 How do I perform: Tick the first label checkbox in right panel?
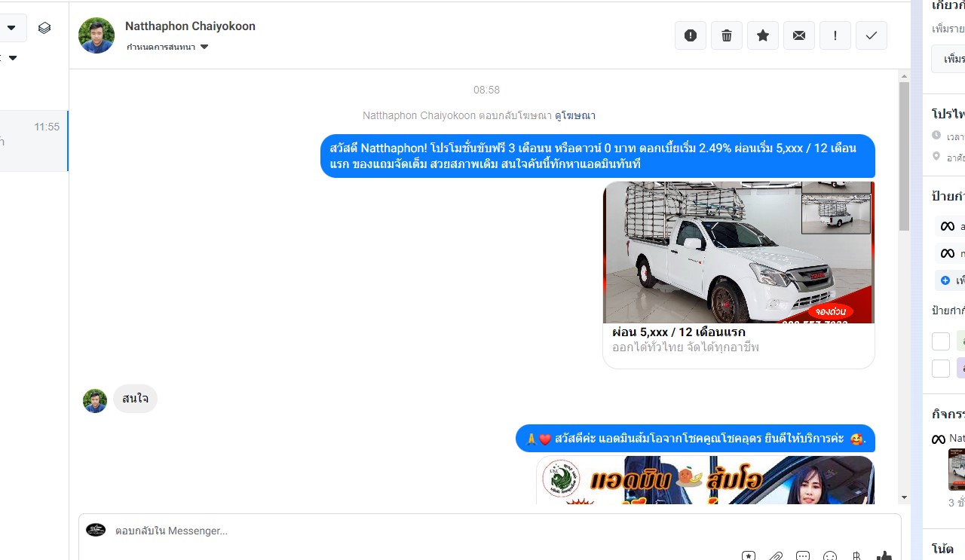pos(941,341)
